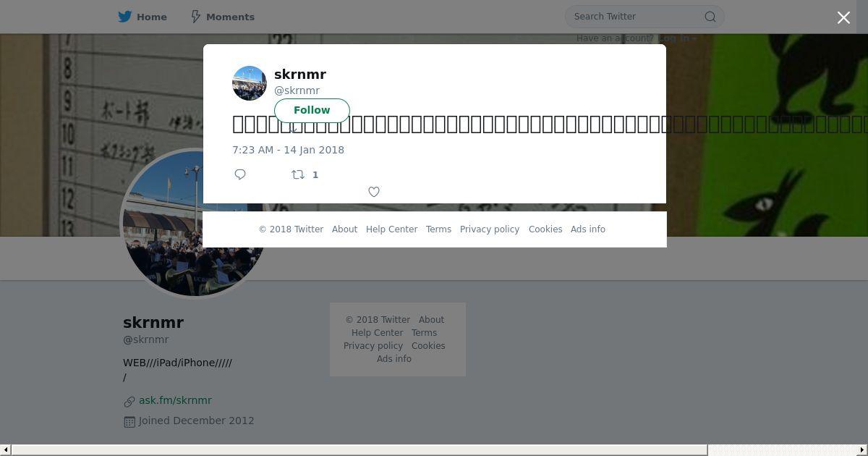
Task: Click the retweet arrows icon
Action: click(297, 174)
